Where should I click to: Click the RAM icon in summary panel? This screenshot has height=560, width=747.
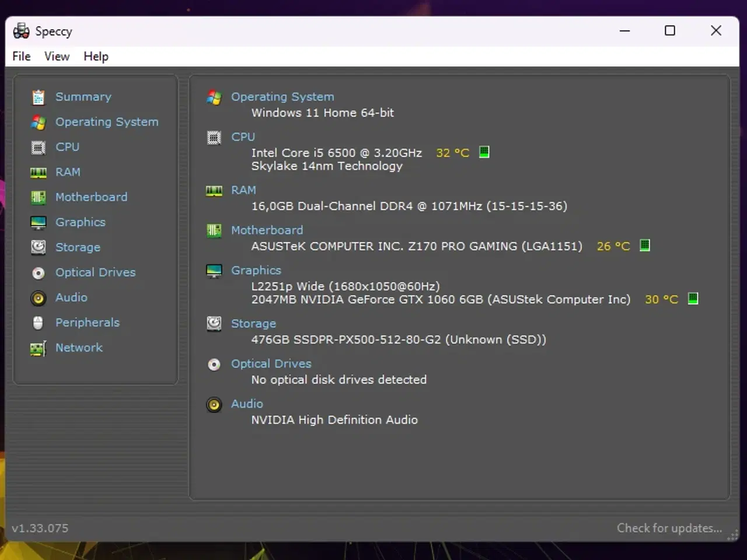214,191
